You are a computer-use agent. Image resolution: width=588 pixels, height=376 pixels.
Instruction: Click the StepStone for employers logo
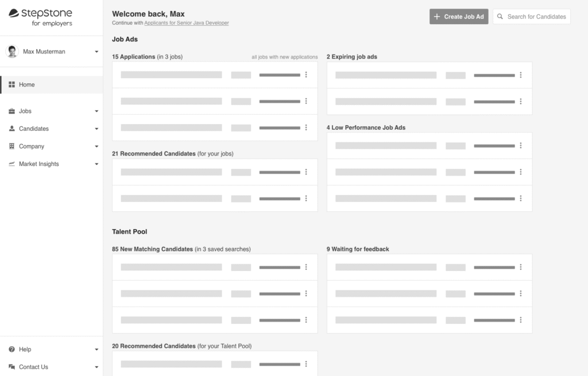point(40,17)
